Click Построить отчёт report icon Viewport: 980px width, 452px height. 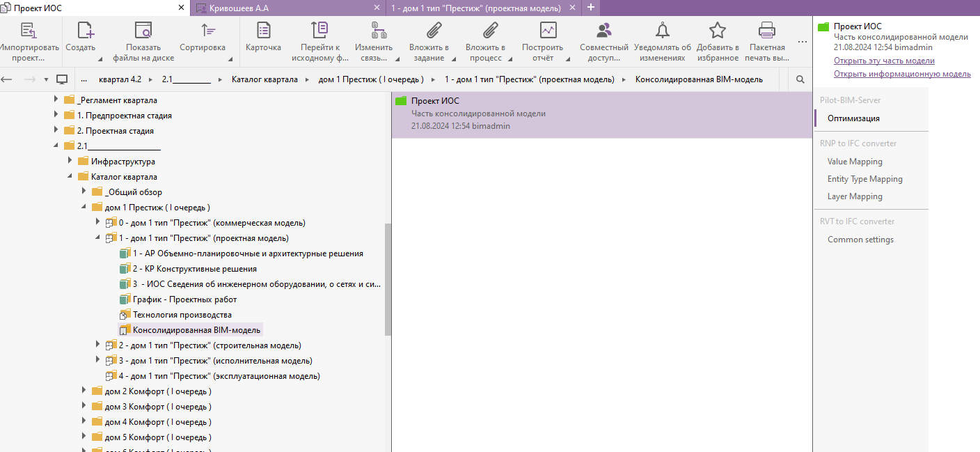[548, 31]
